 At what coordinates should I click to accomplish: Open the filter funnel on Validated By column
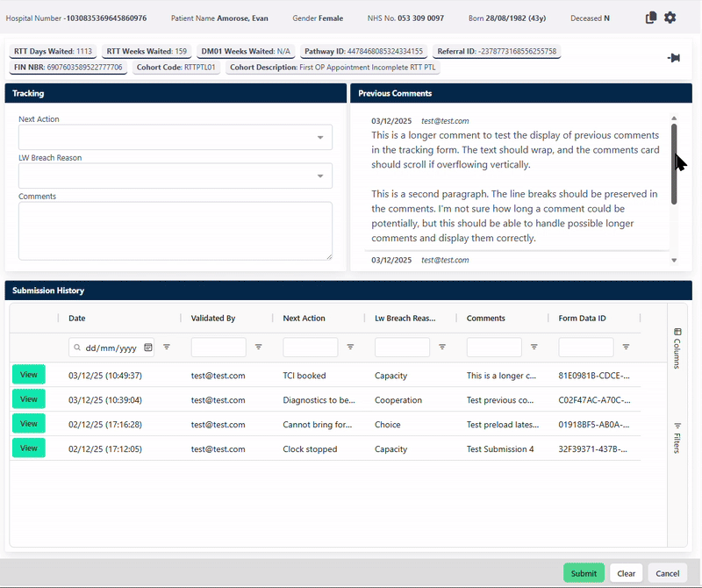258,348
